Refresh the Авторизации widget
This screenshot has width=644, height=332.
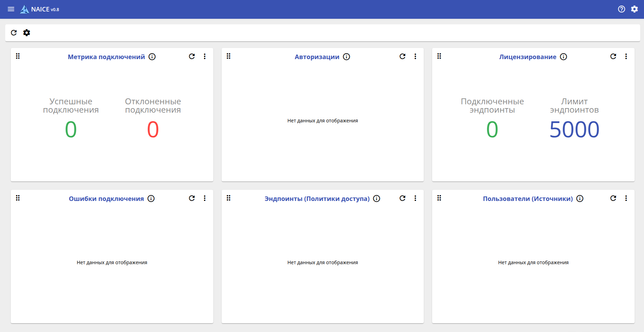[403, 56]
